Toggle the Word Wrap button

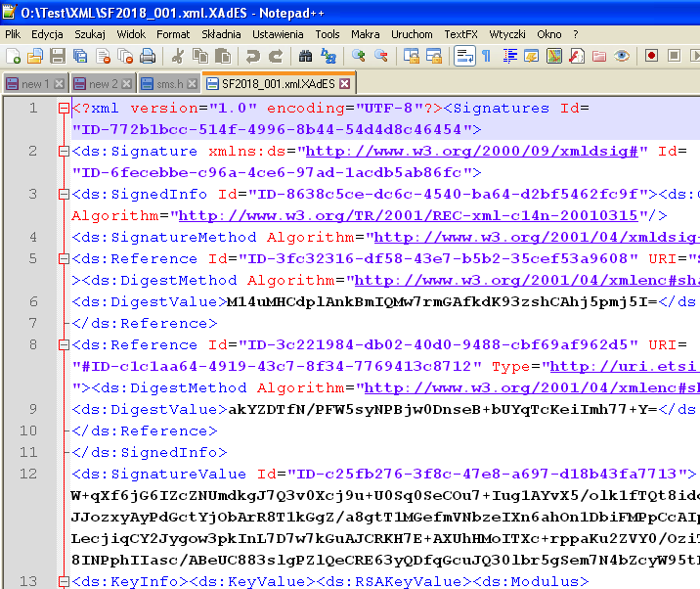464,57
